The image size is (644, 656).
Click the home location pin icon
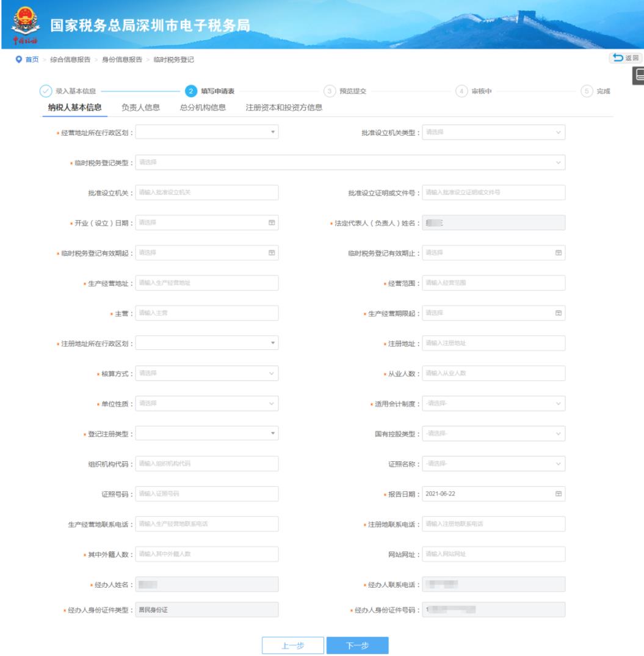[19, 59]
